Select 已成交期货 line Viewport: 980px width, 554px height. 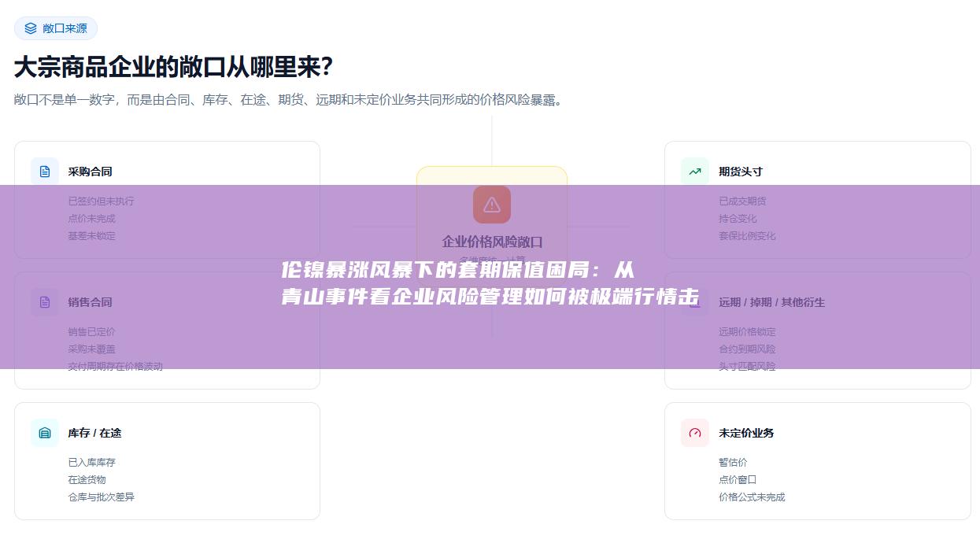[x=742, y=201]
